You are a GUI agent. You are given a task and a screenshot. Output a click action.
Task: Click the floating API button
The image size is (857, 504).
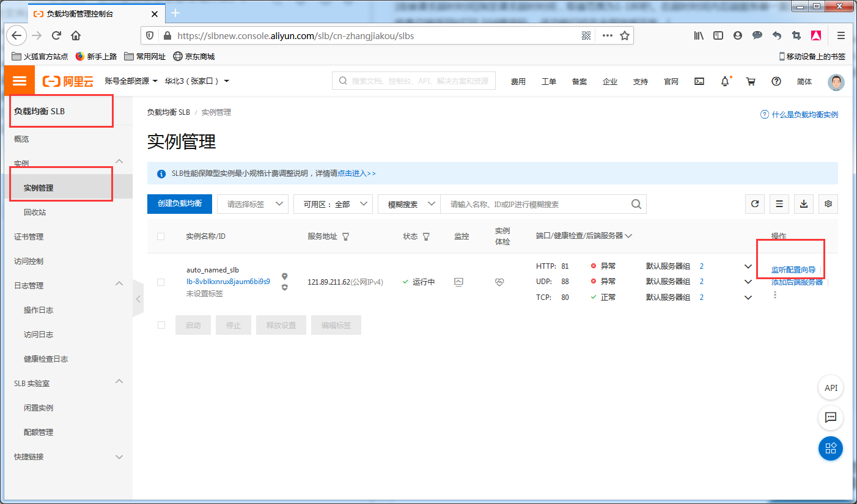click(x=830, y=387)
